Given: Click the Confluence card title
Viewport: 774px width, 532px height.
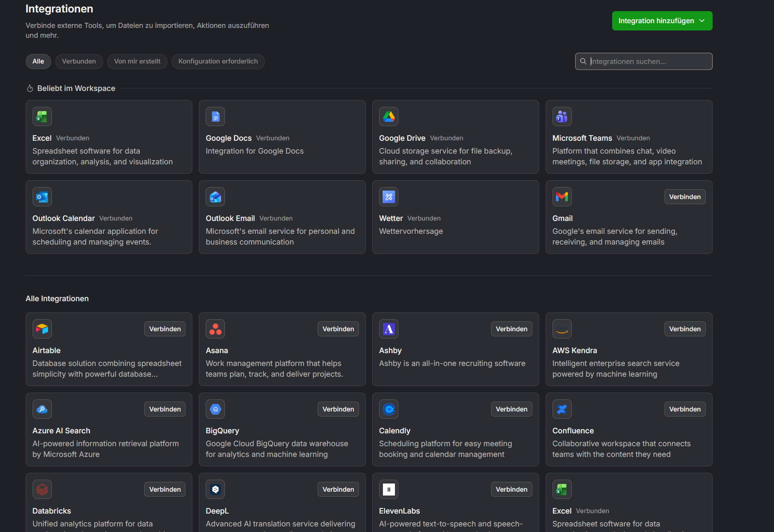Looking at the screenshot, I should tap(573, 431).
